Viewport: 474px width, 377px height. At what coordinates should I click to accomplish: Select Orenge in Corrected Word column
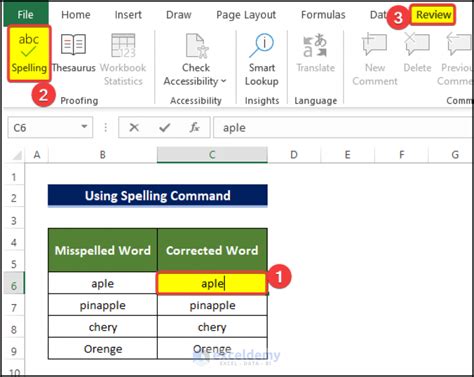tap(212, 349)
